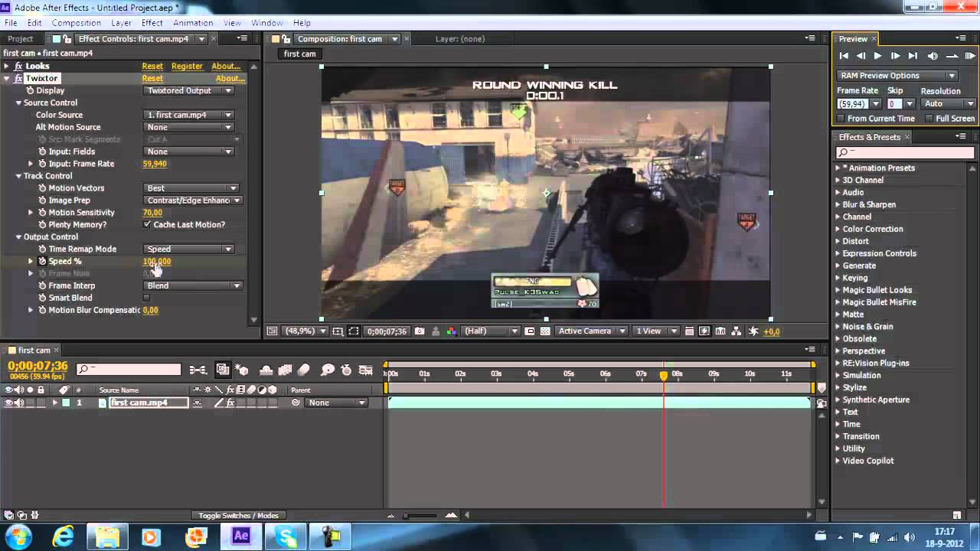Open Motion Vectors dropdown set to Best
This screenshot has height=551, width=980.
191,188
